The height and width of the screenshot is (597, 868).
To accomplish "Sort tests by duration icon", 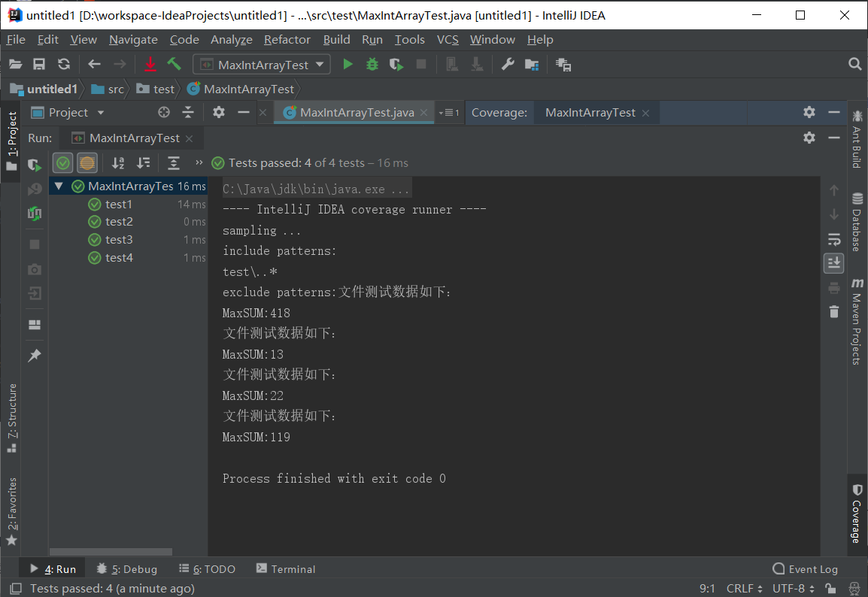I will pos(144,162).
